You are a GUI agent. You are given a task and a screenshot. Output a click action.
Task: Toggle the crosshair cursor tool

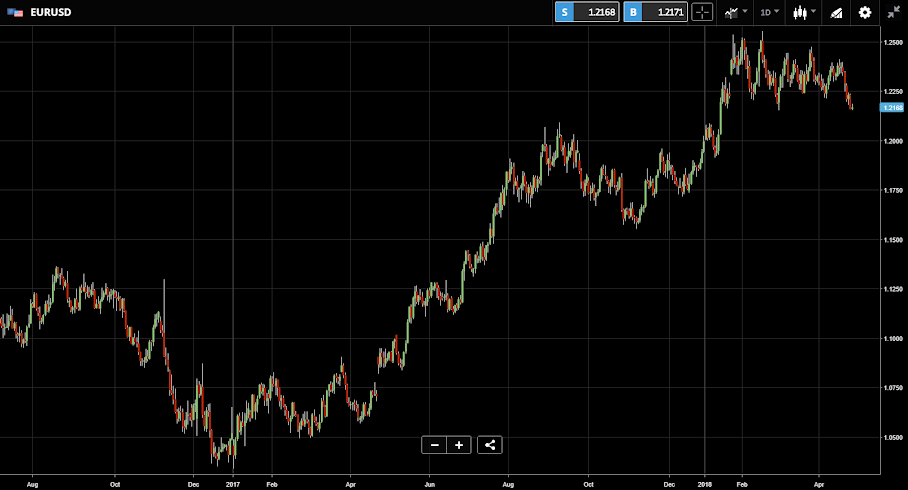702,12
